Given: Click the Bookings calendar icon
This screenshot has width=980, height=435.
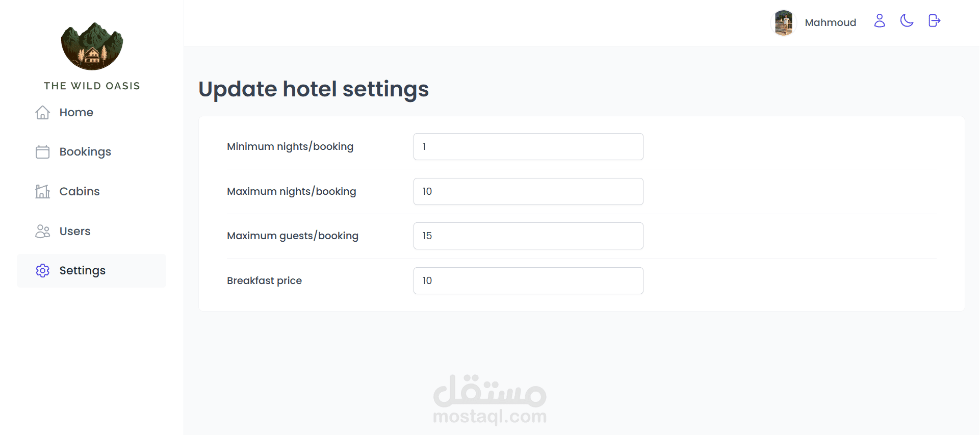Looking at the screenshot, I should 43,152.
